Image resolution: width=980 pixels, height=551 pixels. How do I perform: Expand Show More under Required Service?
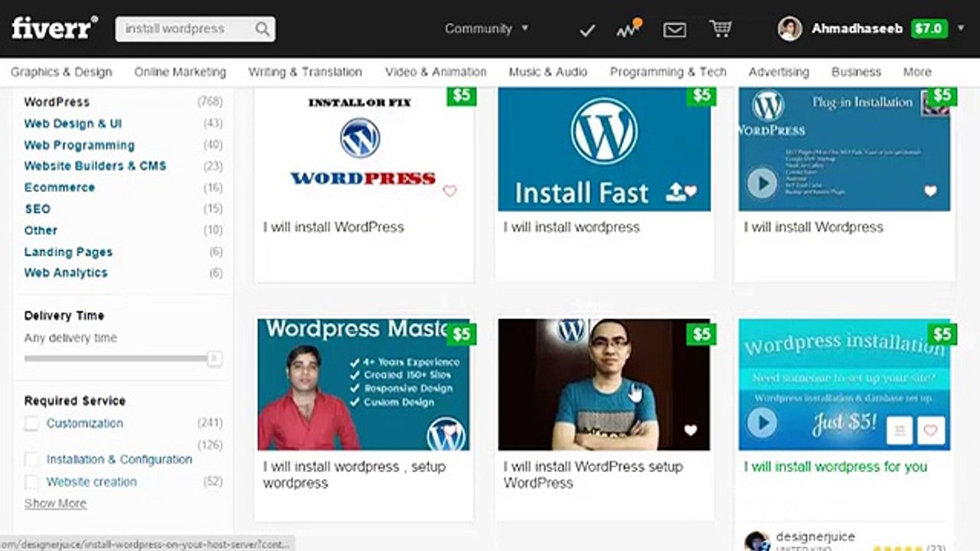pyautogui.click(x=55, y=504)
